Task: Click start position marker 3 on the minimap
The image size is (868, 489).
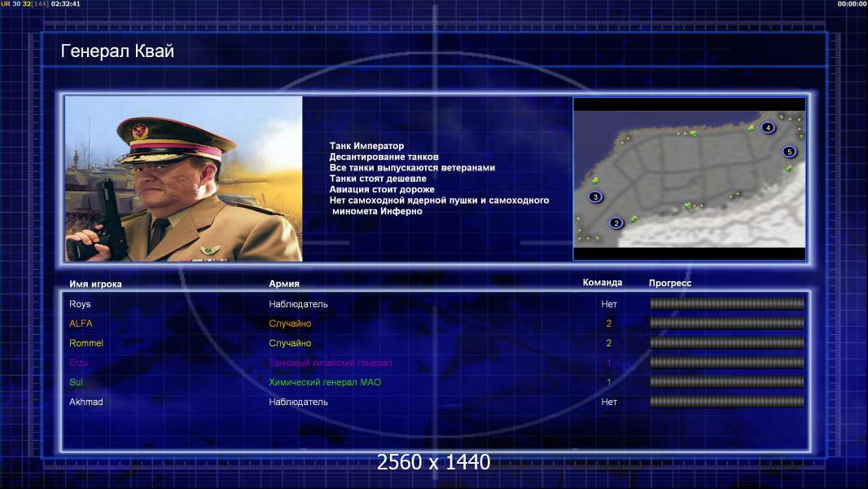Action: [596, 196]
